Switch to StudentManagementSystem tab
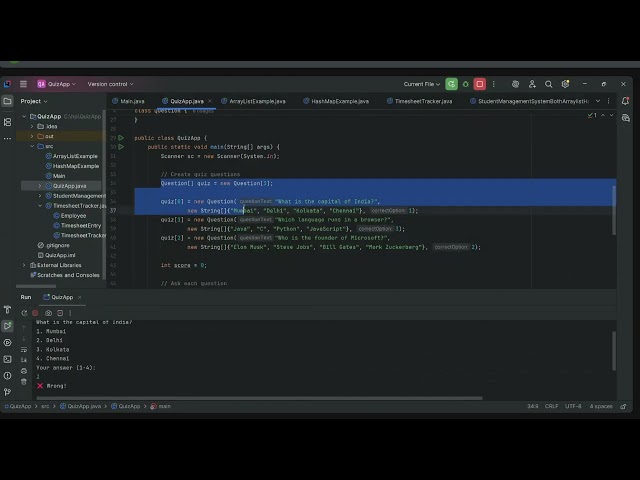Image resolution: width=640 pixels, height=480 pixels. (529, 101)
